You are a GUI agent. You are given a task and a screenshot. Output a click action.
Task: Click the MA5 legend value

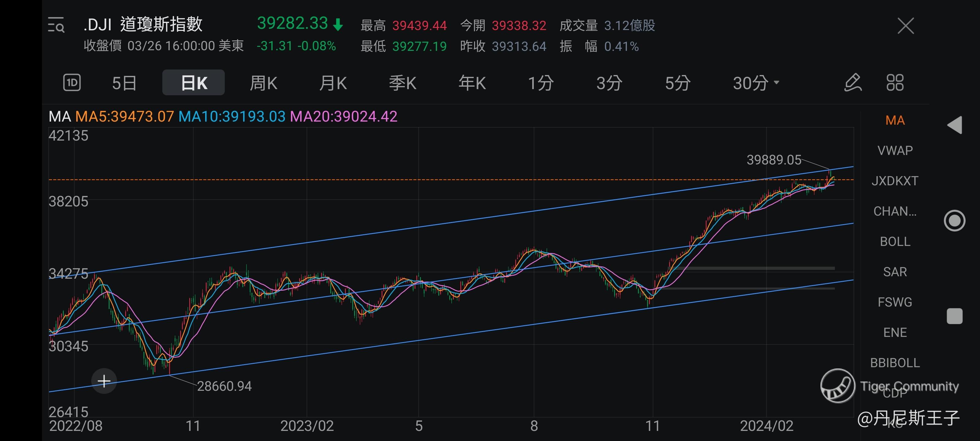coord(124,116)
